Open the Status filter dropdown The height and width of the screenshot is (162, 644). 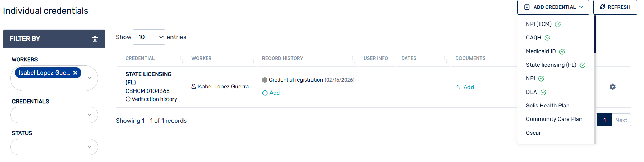click(90, 147)
